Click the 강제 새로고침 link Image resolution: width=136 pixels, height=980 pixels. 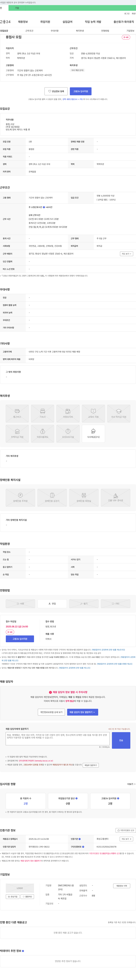pos(72,99)
